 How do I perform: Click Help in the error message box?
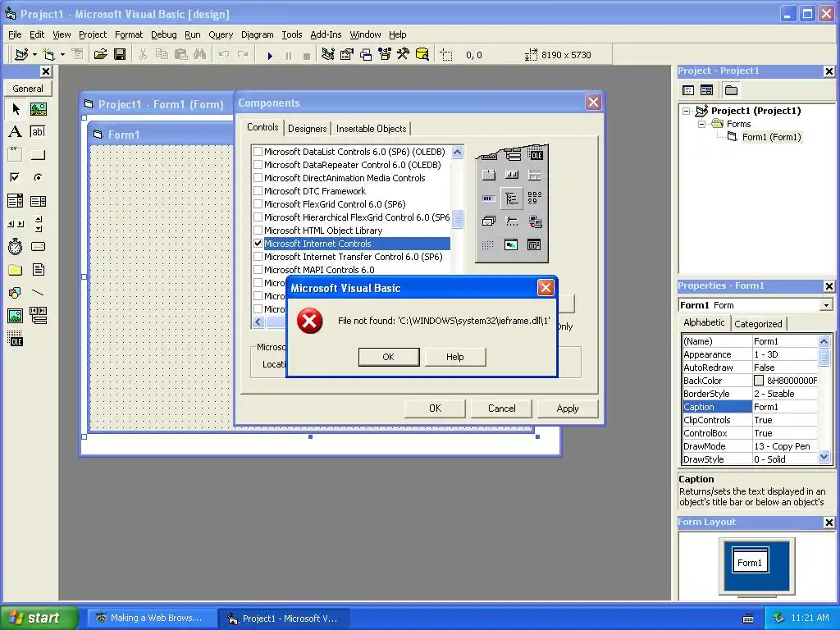(454, 357)
